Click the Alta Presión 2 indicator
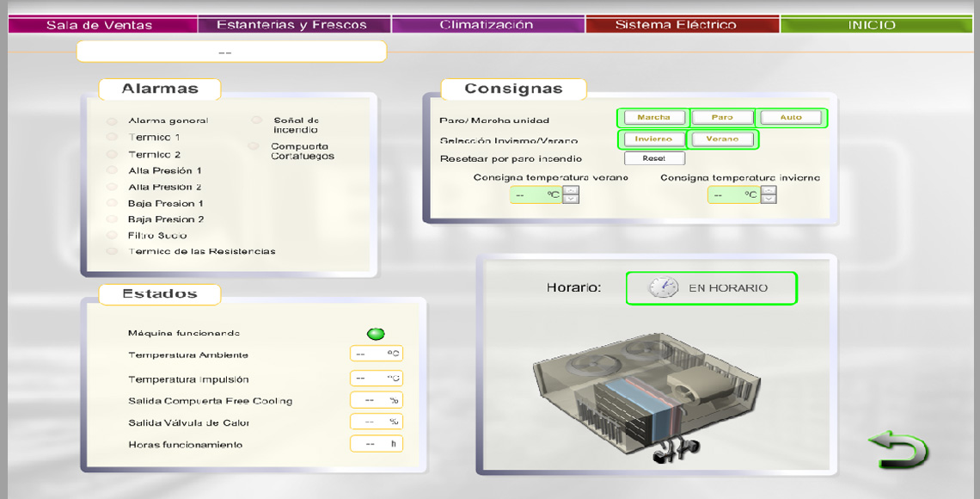The image size is (980, 499). pyautogui.click(x=112, y=187)
